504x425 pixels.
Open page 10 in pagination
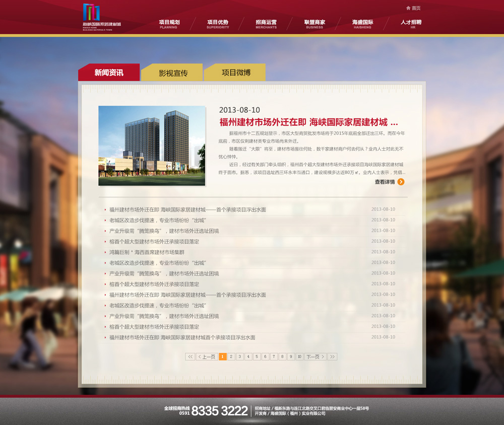[x=299, y=357]
